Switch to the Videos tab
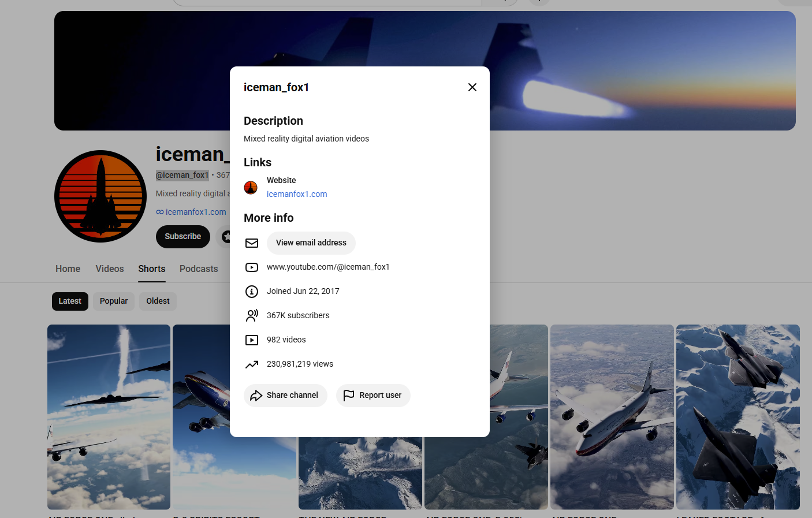This screenshot has height=518, width=812. pyautogui.click(x=110, y=269)
